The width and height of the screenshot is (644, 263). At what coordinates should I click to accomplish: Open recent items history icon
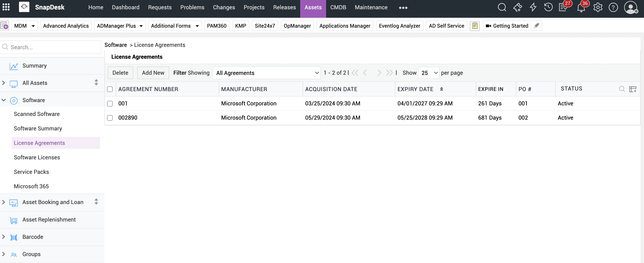click(x=548, y=7)
